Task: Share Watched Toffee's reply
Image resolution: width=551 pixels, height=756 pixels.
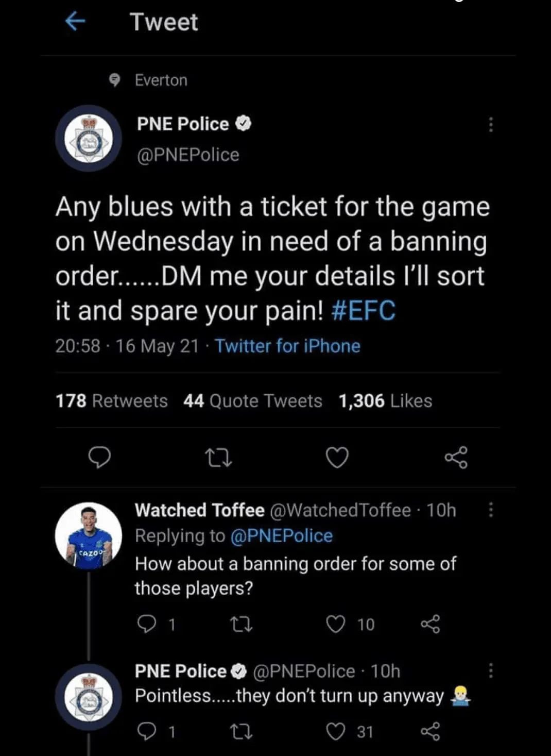Action: pyautogui.click(x=431, y=624)
